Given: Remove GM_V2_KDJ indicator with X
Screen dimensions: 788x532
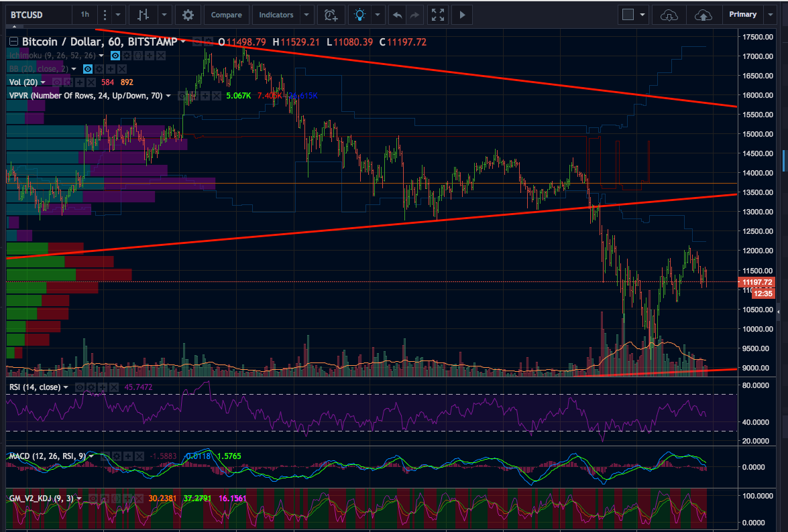Looking at the screenshot, I should point(139,498).
